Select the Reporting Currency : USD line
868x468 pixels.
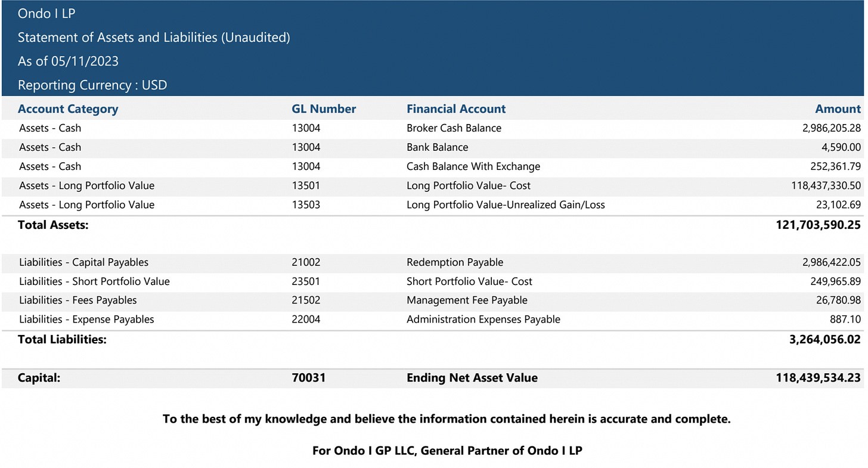pyautogui.click(x=92, y=85)
